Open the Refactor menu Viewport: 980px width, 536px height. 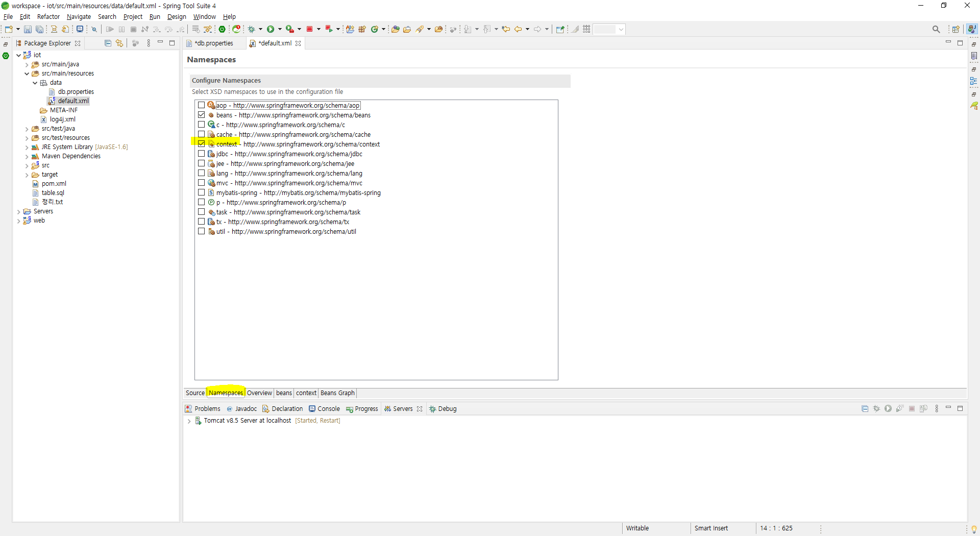coord(48,17)
